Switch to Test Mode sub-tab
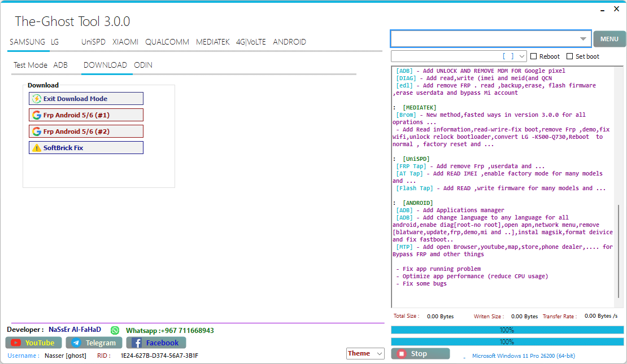Screen dimensions: 627x364 (31, 65)
